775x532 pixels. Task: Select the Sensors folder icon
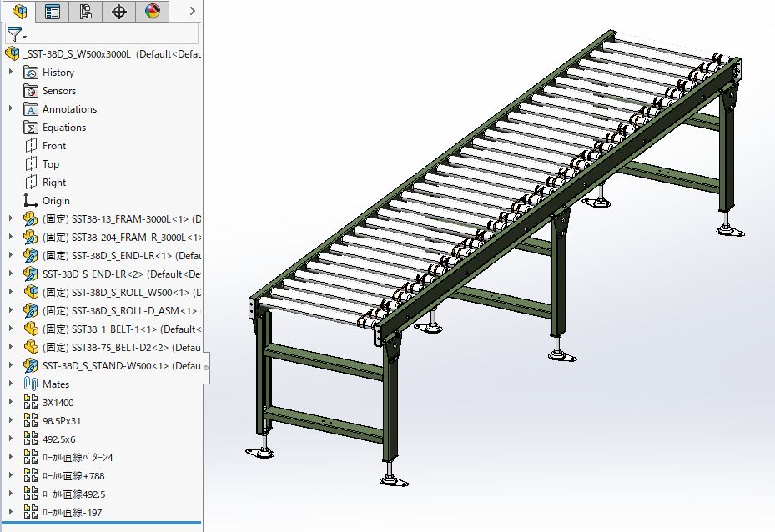[x=31, y=90]
